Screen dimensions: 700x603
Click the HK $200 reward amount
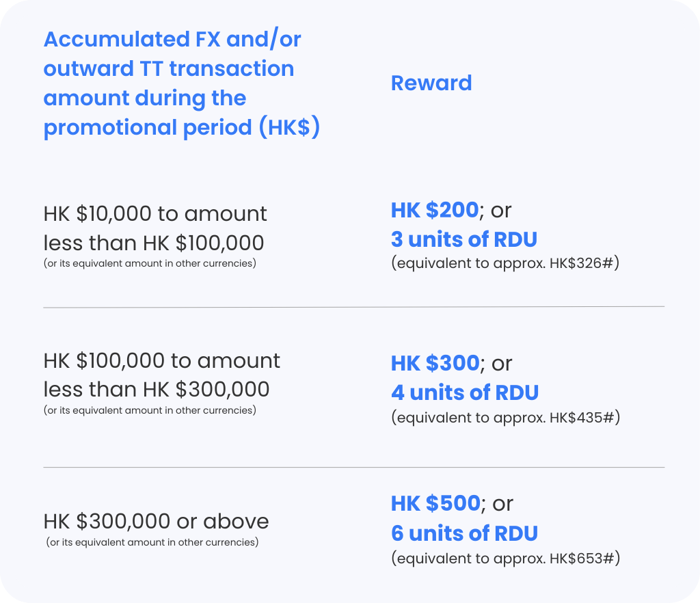coord(435,210)
